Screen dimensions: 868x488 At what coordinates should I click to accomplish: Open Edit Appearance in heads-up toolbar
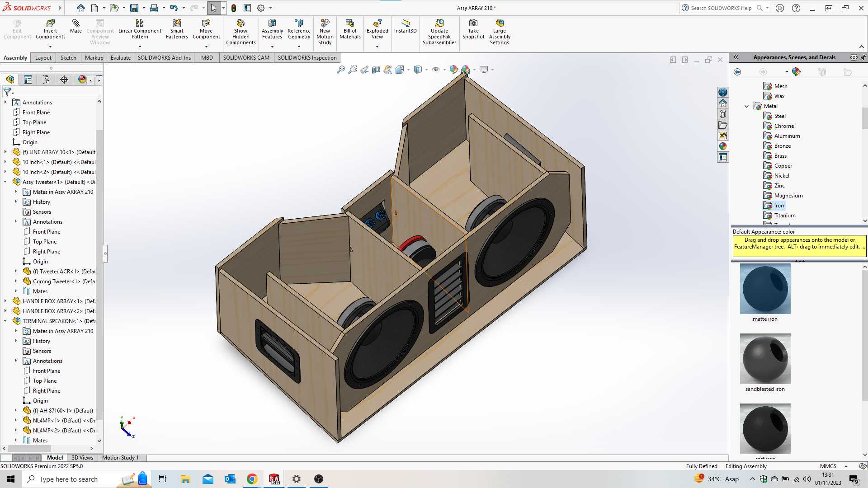point(454,70)
